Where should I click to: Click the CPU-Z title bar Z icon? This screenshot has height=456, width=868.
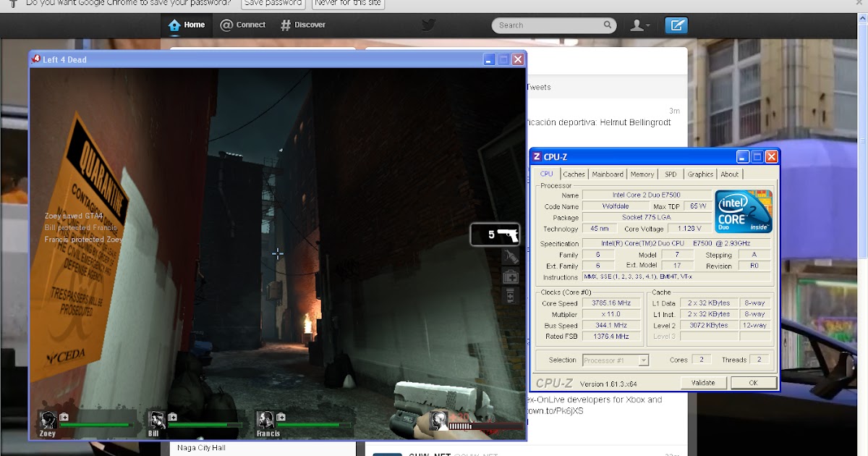(537, 156)
